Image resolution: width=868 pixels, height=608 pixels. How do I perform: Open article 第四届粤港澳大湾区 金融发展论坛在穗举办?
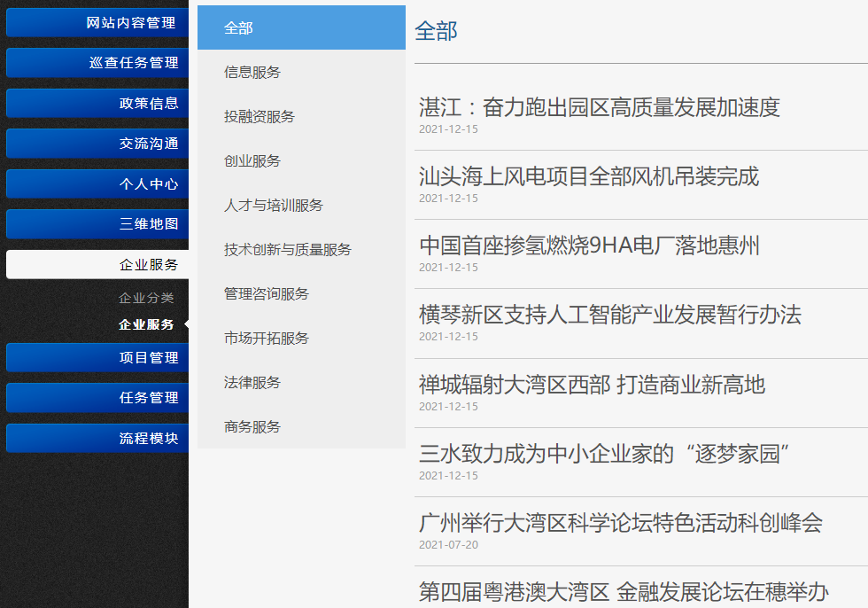tap(624, 592)
